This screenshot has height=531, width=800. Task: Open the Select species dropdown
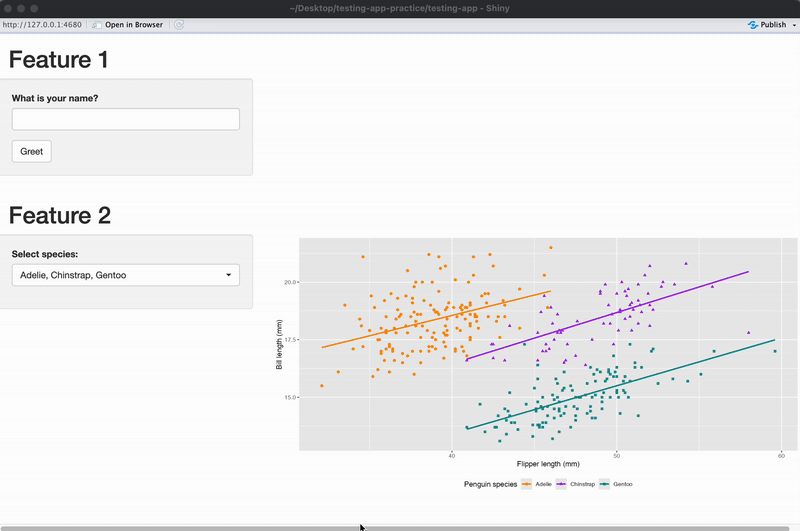tap(125, 274)
